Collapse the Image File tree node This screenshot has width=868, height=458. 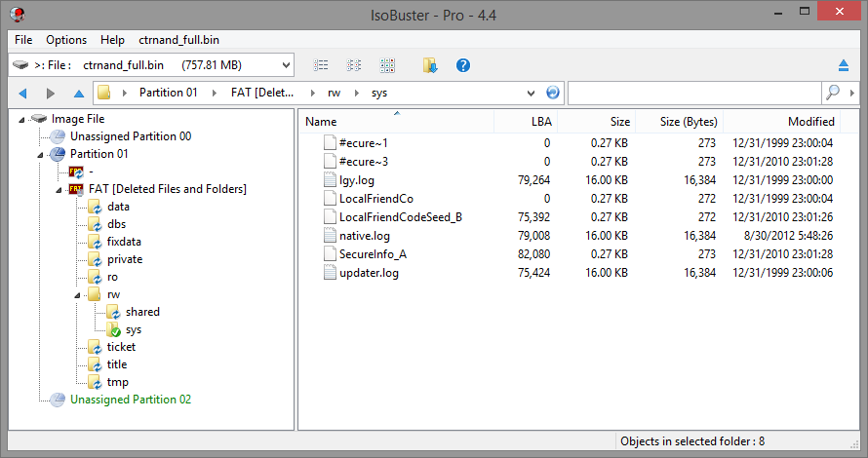(x=21, y=120)
